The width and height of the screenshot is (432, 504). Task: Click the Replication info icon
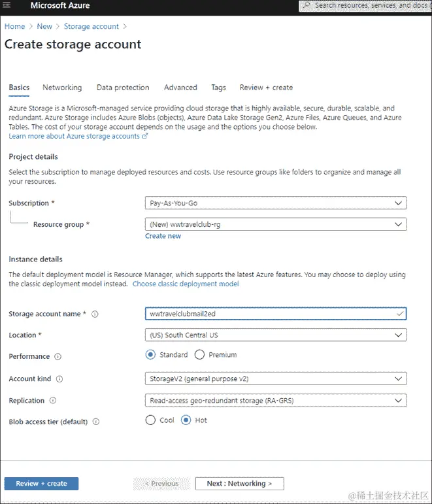[x=53, y=400]
